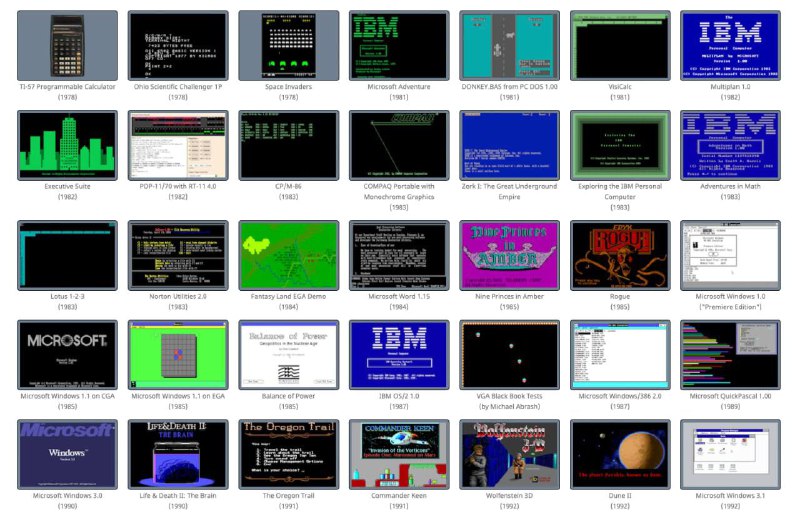800x519 pixels.
Task: Open the Rogue title screen thumbnail
Action: [x=620, y=255]
